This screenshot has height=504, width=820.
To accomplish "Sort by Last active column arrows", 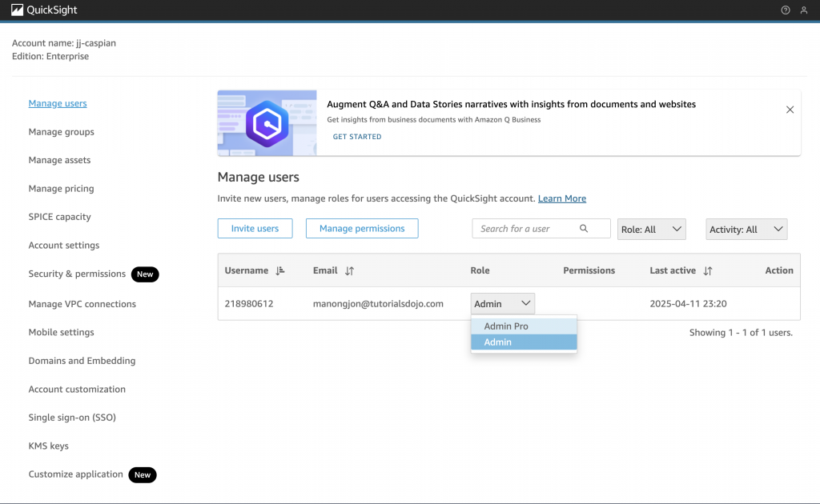I will (x=707, y=271).
